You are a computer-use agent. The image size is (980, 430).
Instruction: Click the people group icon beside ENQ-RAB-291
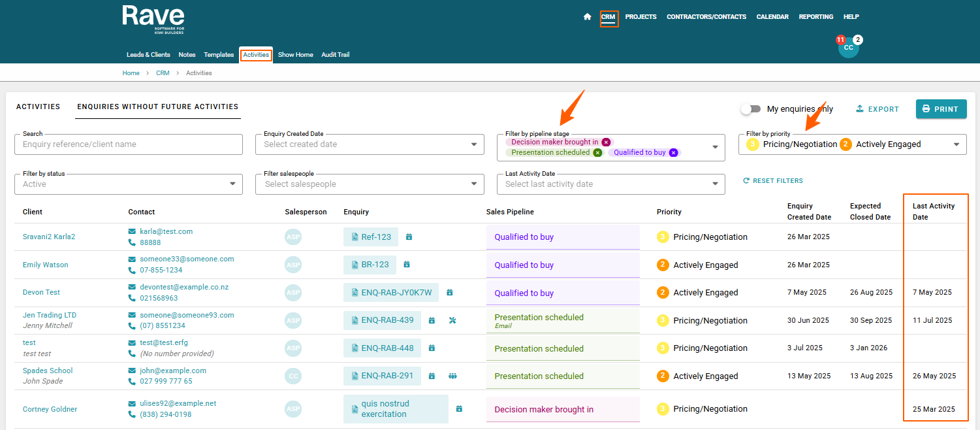coord(452,376)
